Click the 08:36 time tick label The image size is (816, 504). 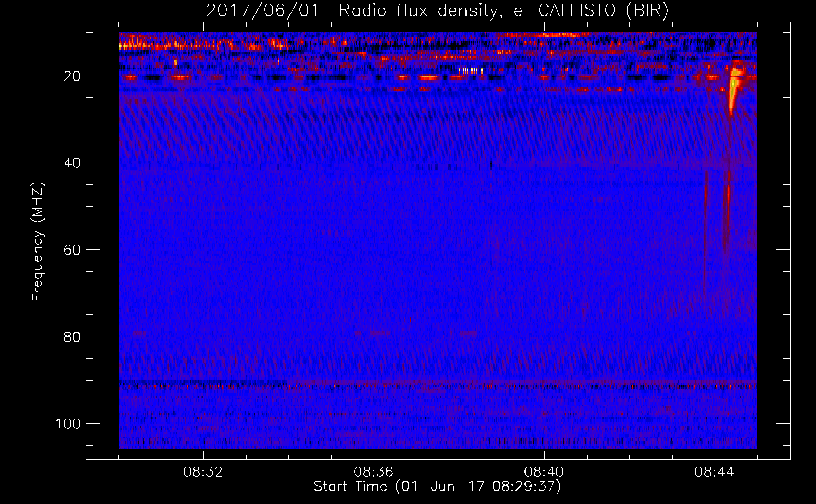click(374, 472)
